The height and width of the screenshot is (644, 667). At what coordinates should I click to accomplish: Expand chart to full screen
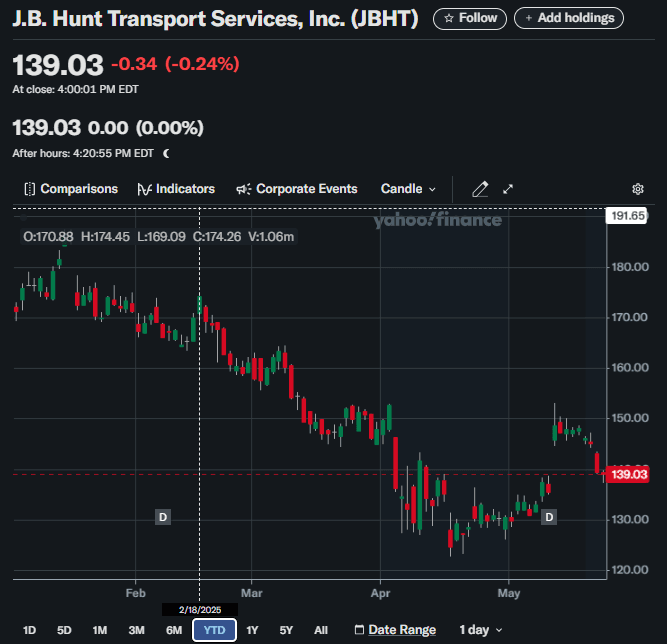(508, 189)
